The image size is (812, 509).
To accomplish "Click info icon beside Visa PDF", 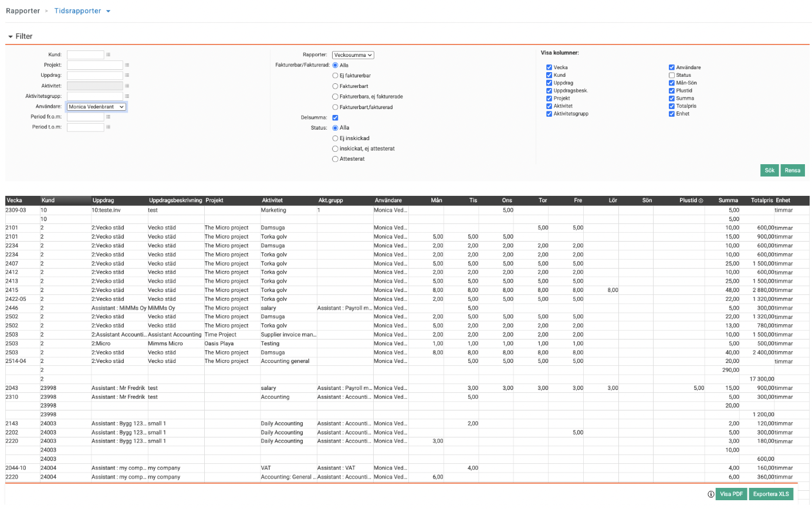I will 710,494.
